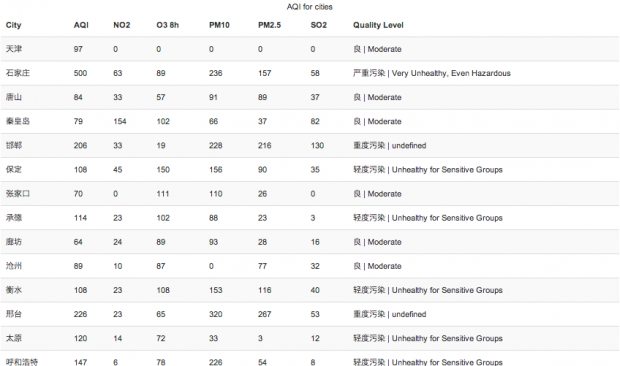Select PM10 value 91 in 唐山 row
This screenshot has height=366, width=620.
[x=214, y=97]
